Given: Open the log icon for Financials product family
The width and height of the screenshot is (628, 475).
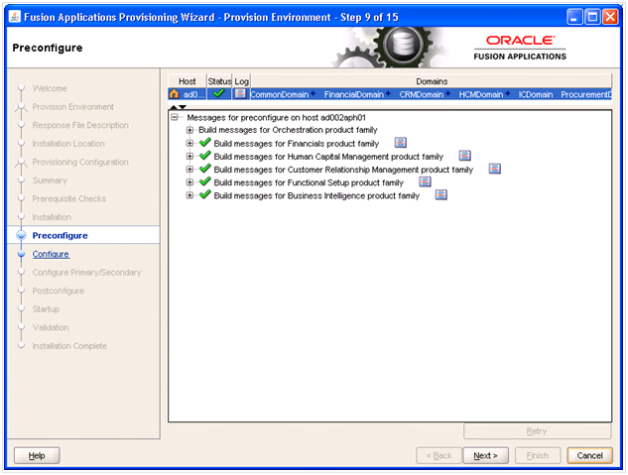Looking at the screenshot, I should 401,142.
